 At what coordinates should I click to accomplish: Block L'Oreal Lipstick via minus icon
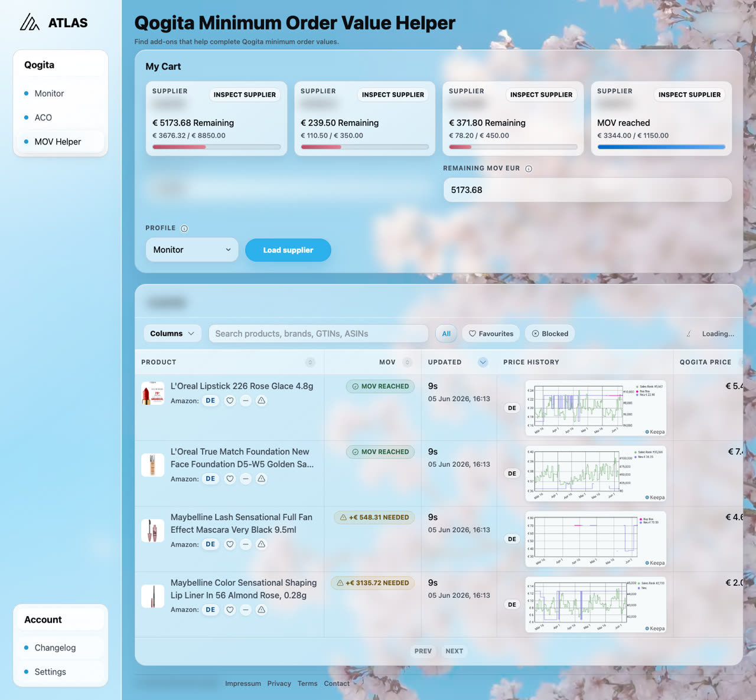246,401
